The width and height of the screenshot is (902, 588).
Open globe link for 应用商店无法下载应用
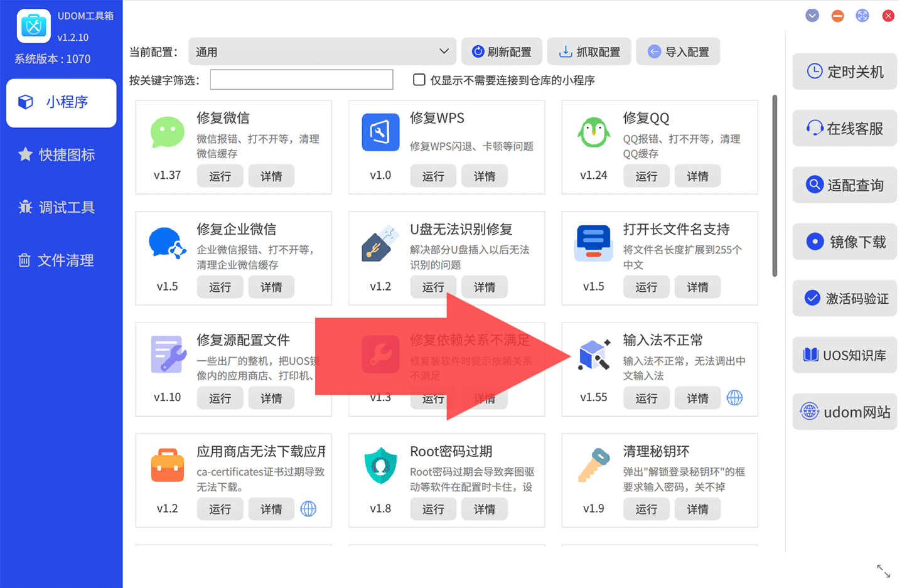click(x=308, y=508)
